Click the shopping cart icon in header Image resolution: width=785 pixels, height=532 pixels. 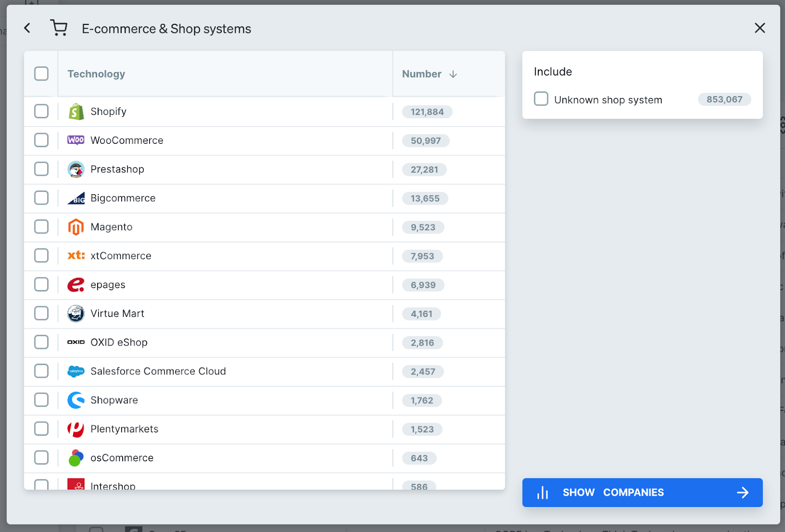pyautogui.click(x=59, y=28)
